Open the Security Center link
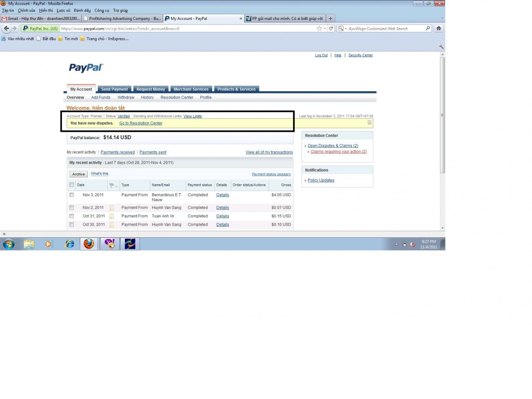This screenshot has height=399, width=532. [x=360, y=55]
